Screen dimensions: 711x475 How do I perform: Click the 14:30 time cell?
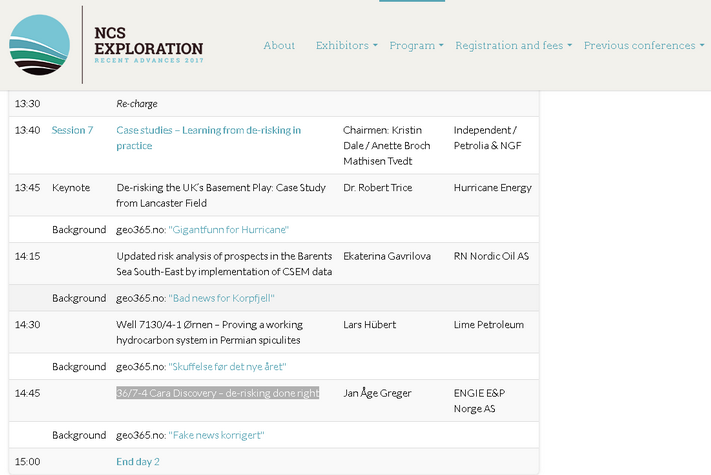27,325
